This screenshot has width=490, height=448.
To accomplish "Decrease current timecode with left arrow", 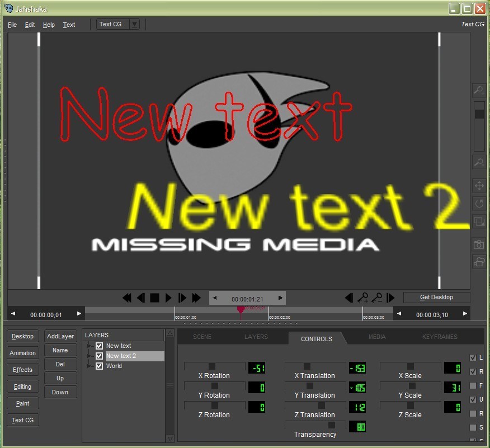I will coord(215,298).
